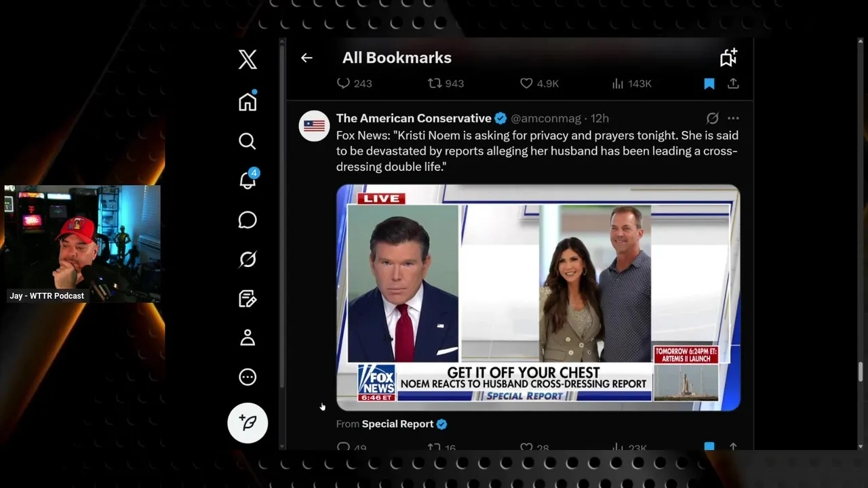Click the X logo in sidebar
The width and height of the screenshot is (868, 488).
pos(248,59)
